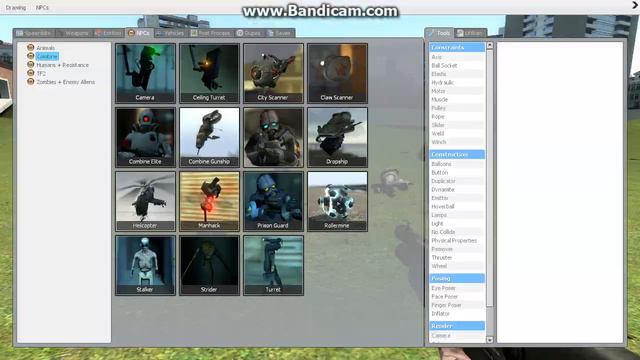Open the TF2 category

[41, 73]
